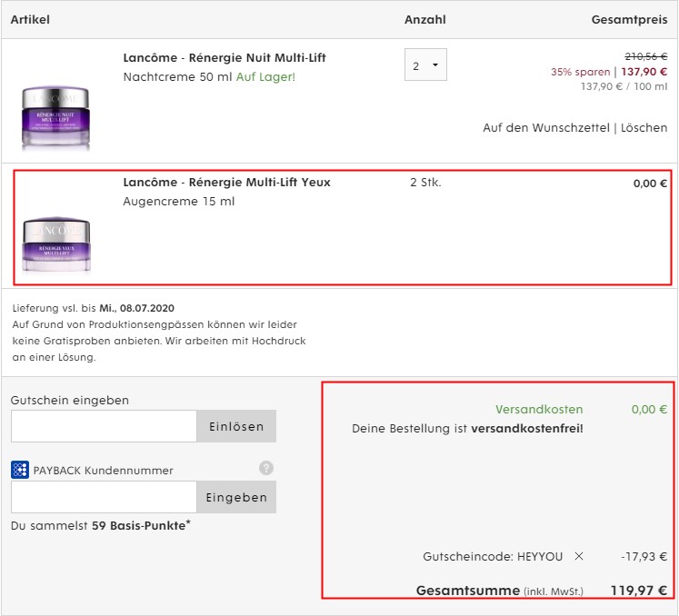Click the discount amount '-17,93 €'
The width and height of the screenshot is (679, 616).
pyautogui.click(x=644, y=556)
